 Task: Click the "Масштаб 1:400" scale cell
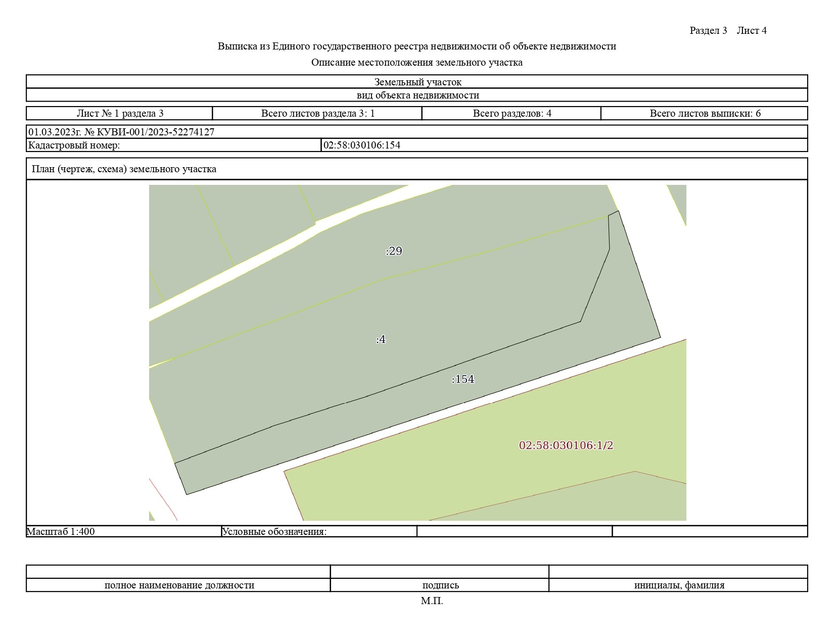click(61, 531)
